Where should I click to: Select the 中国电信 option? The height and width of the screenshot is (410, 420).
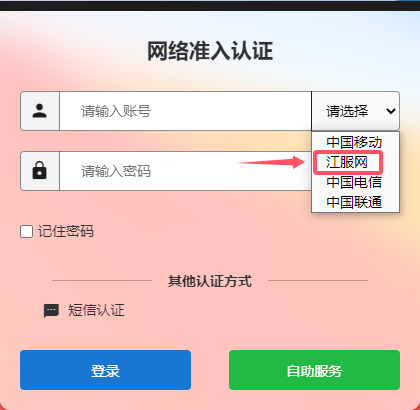click(355, 182)
